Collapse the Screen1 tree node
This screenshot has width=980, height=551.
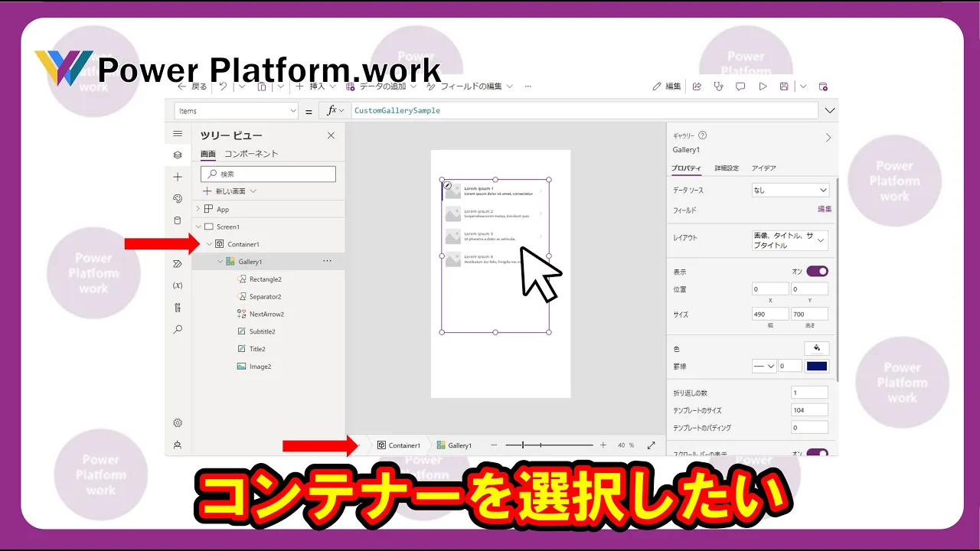point(198,227)
